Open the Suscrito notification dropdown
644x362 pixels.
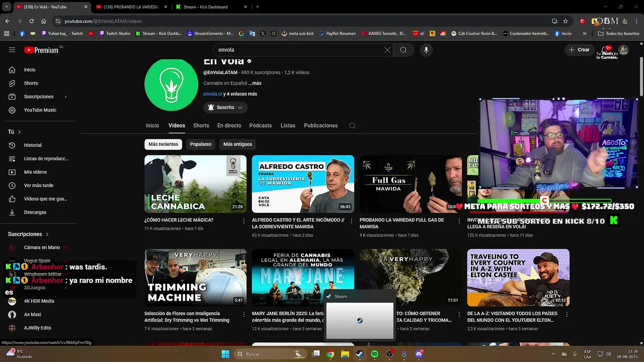[225, 107]
